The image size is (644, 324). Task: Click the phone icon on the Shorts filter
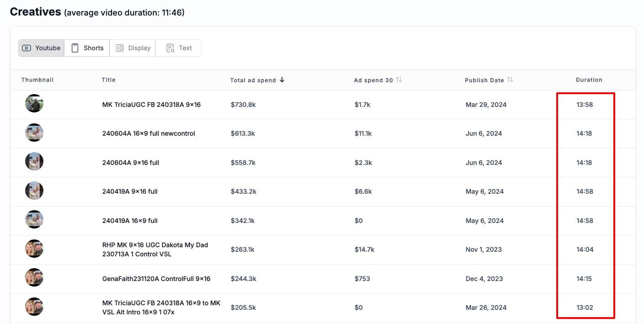tap(74, 48)
